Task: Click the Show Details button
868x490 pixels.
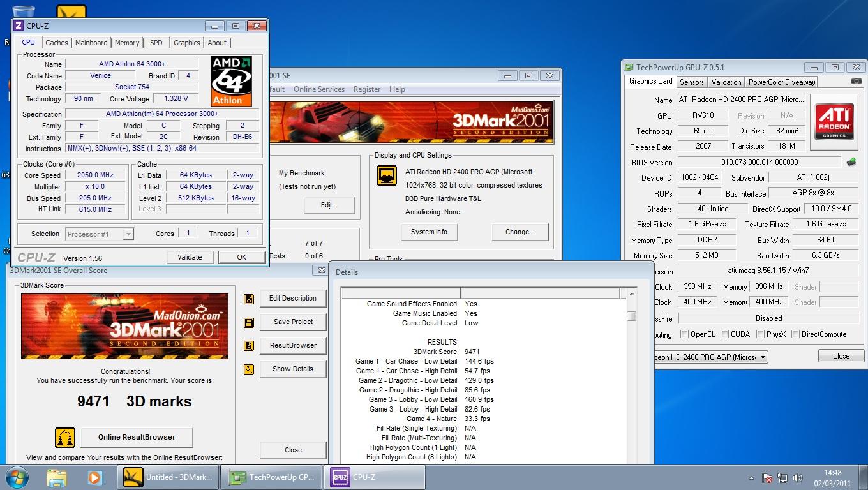Action: pyautogui.click(x=293, y=369)
